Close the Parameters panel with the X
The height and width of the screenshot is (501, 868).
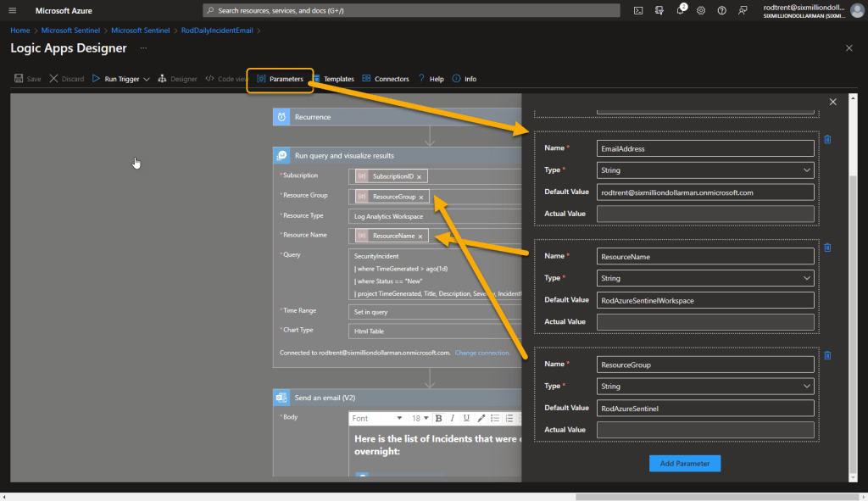click(x=833, y=102)
